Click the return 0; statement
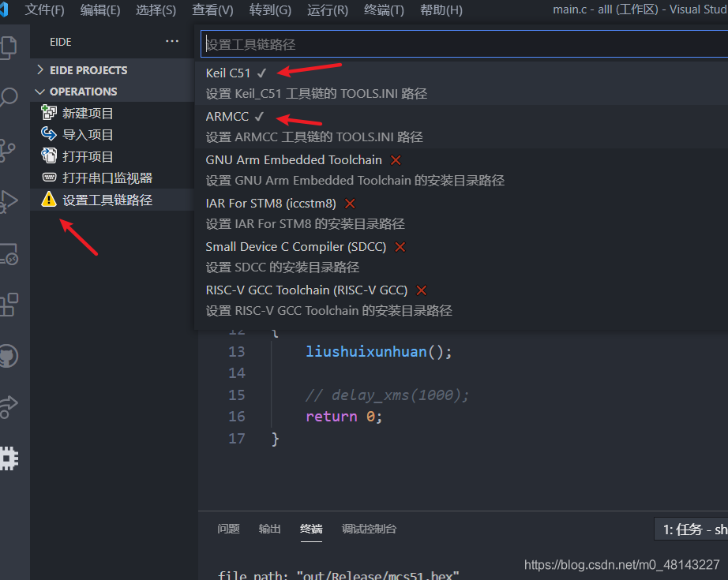 pos(343,417)
